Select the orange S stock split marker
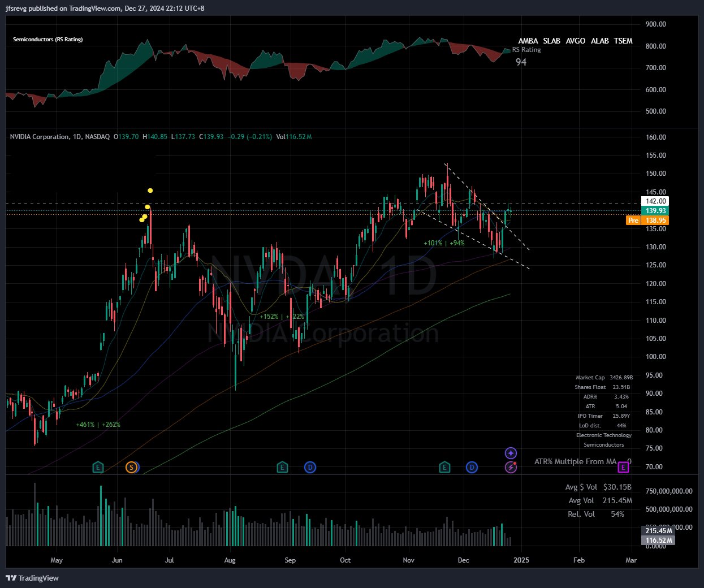Image resolution: width=704 pixels, height=588 pixels. click(x=131, y=468)
